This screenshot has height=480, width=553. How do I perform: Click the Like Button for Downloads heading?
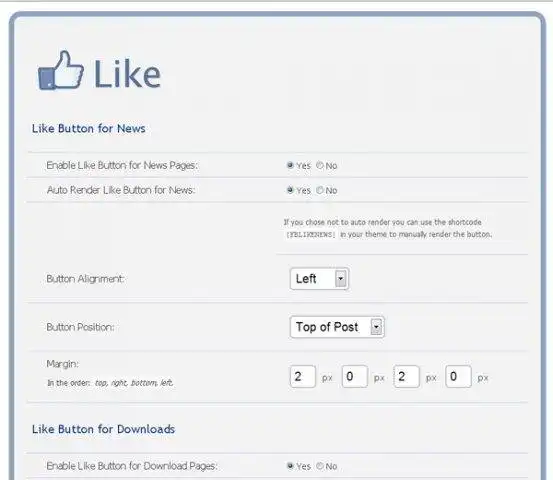(103, 429)
